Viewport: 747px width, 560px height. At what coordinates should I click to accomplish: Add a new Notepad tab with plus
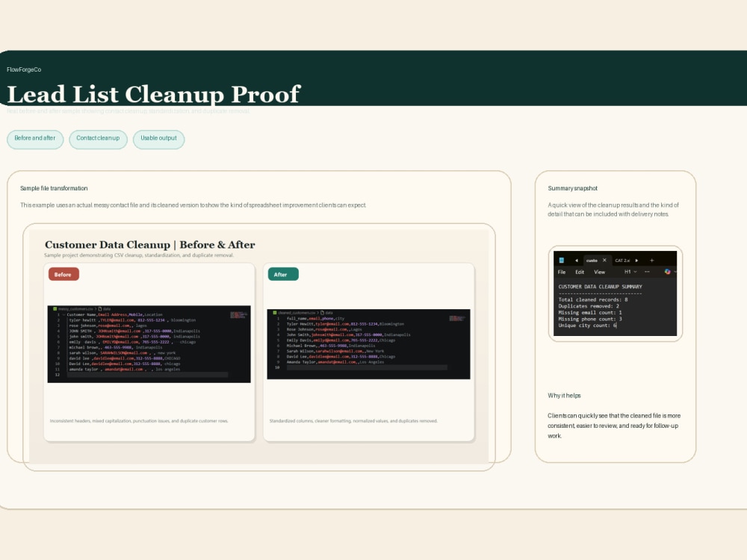(651, 261)
